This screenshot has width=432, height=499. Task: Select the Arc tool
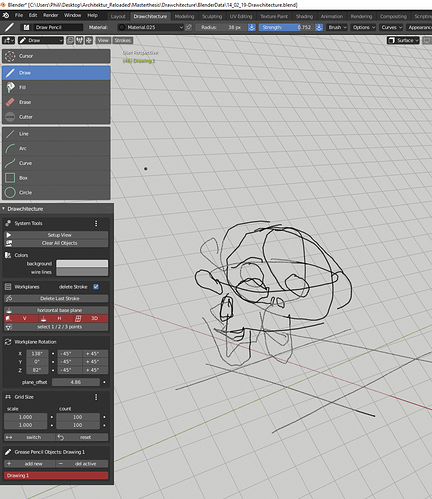[x=56, y=148]
